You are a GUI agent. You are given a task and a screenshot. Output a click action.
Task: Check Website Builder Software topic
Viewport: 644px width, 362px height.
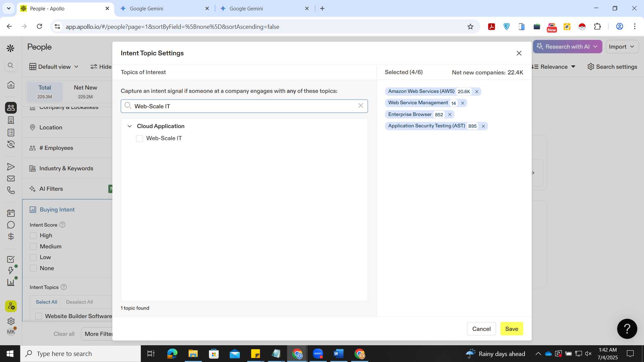[39, 316]
